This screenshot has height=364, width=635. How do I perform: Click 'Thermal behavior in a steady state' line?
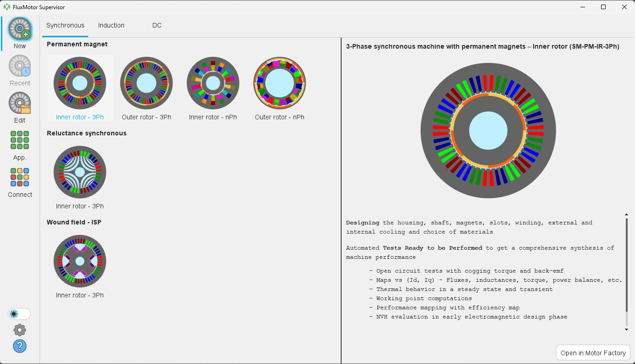tap(461, 289)
